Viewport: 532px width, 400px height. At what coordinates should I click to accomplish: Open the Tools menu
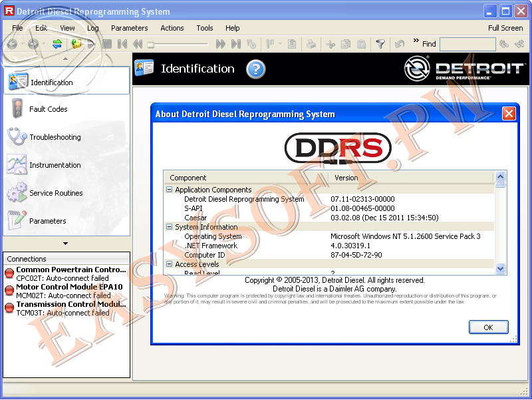pos(205,28)
